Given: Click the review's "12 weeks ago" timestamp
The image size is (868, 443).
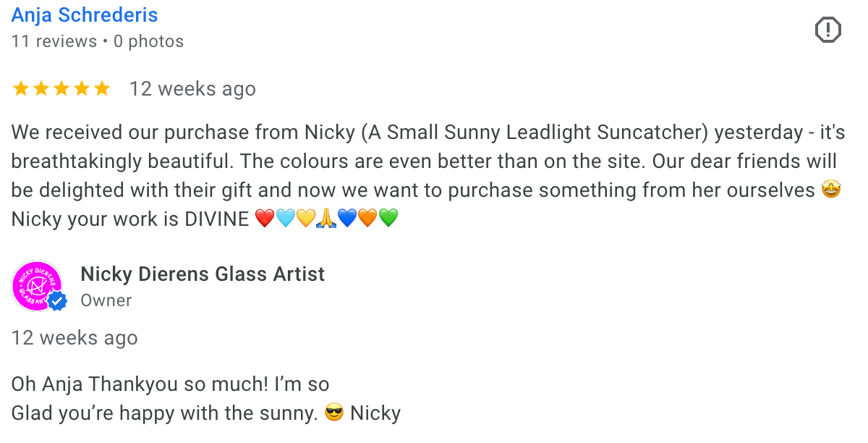Looking at the screenshot, I should coord(192,89).
